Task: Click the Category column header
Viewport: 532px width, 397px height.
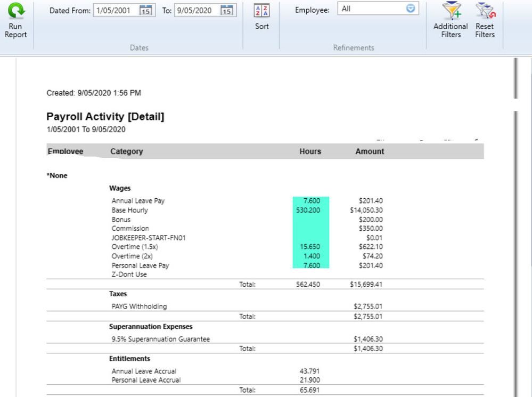Action: click(126, 151)
